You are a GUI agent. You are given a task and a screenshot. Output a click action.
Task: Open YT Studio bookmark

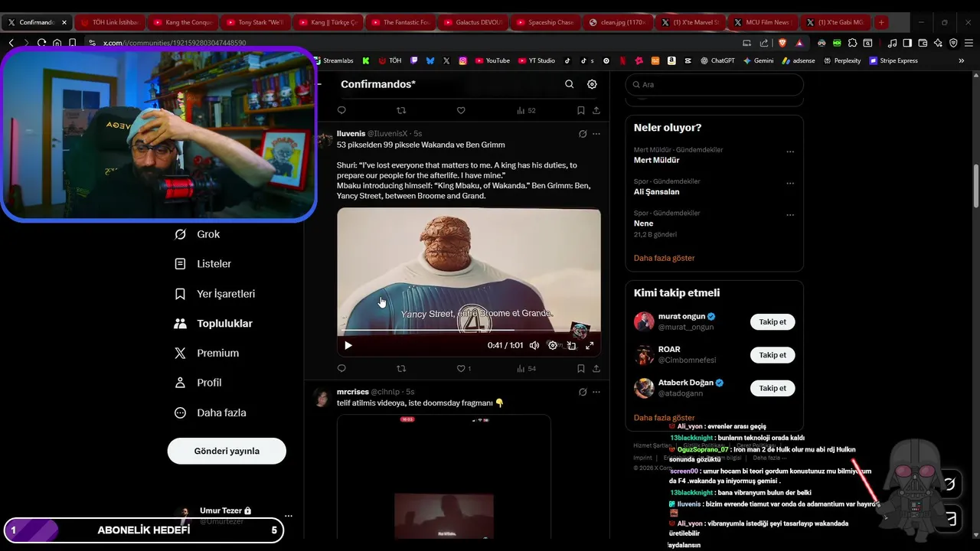pos(537,60)
